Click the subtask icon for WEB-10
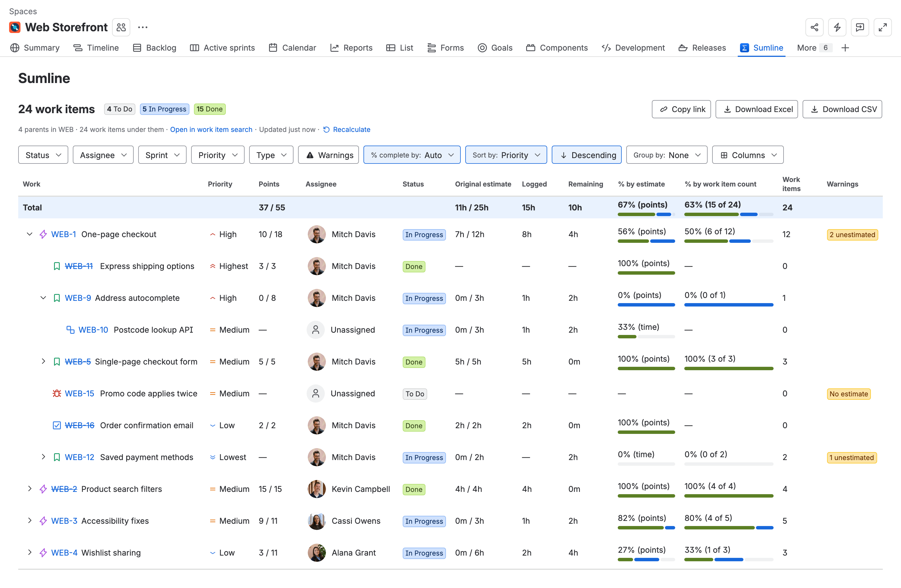The height and width of the screenshot is (588, 901). click(x=71, y=330)
